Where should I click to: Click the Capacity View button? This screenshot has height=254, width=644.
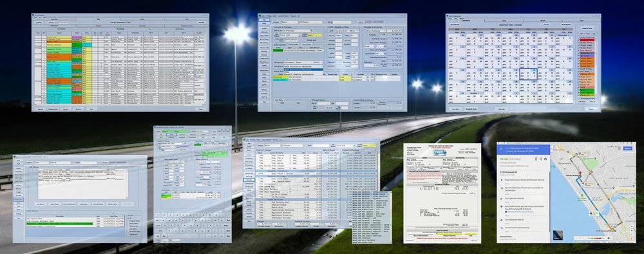(x=587, y=28)
